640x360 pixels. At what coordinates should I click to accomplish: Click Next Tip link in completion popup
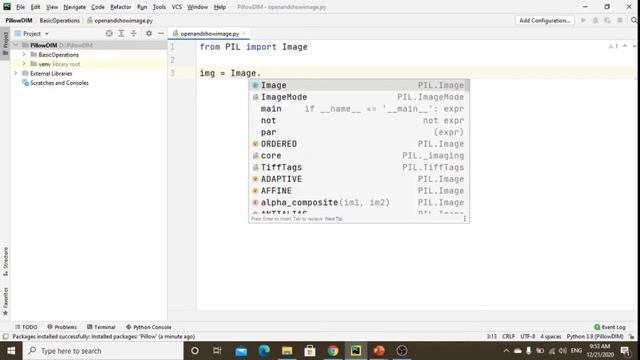click(x=333, y=219)
